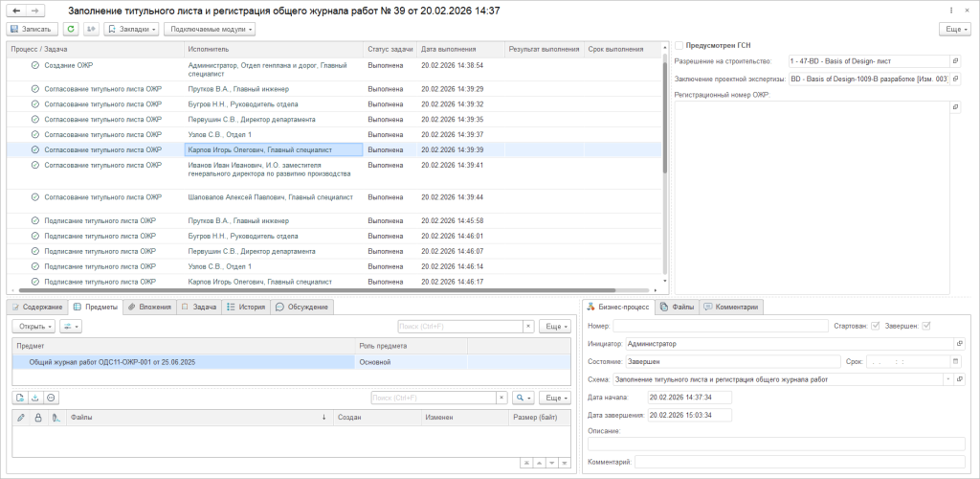
Task: Expand the Закладки dropdown
Action: click(131, 29)
